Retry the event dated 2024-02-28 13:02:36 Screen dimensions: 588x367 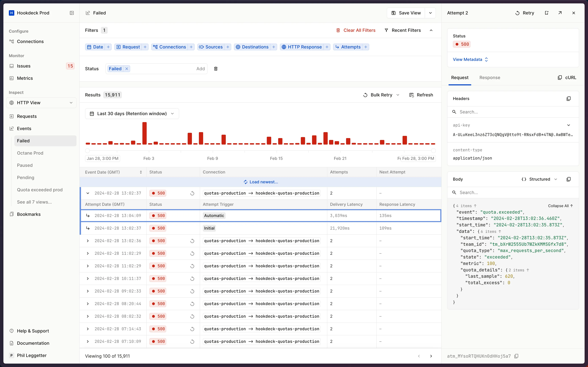[x=192, y=241]
